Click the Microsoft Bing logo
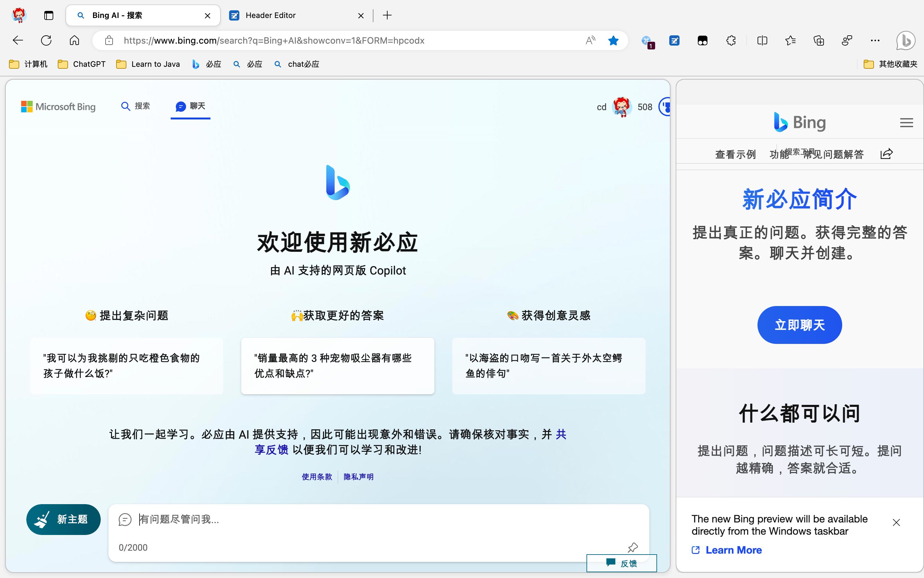 (x=58, y=107)
